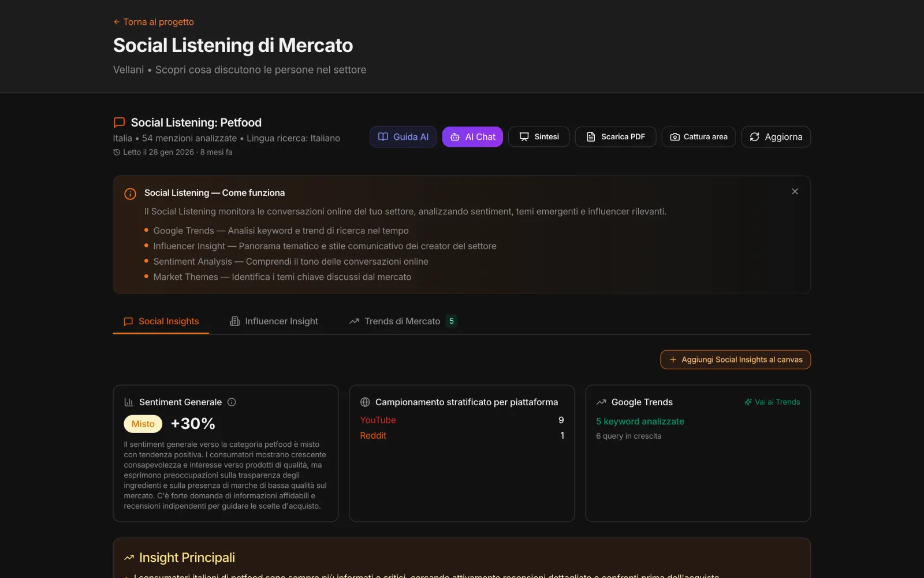Click the trend icon beside Insight Principali
Viewport: 924px width, 578px height.
tap(129, 558)
